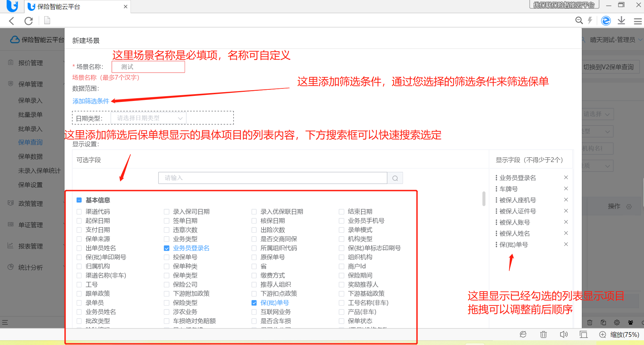644x345 pixels.
Task: Open the 批单录入 sidebar menu item
Action: (30, 129)
